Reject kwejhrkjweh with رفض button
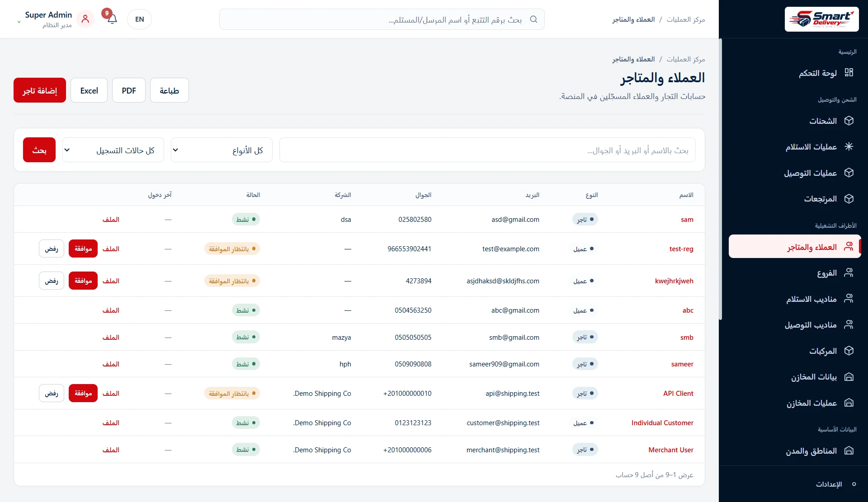The height and width of the screenshot is (502, 868). (52, 281)
